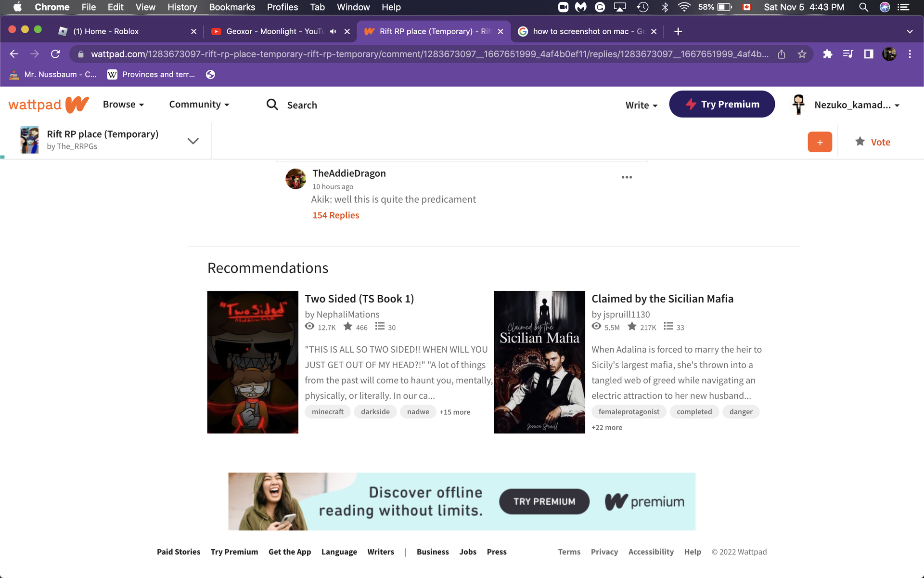Open the Bookmarks menu
This screenshot has width=924, height=578.
coord(232,7)
